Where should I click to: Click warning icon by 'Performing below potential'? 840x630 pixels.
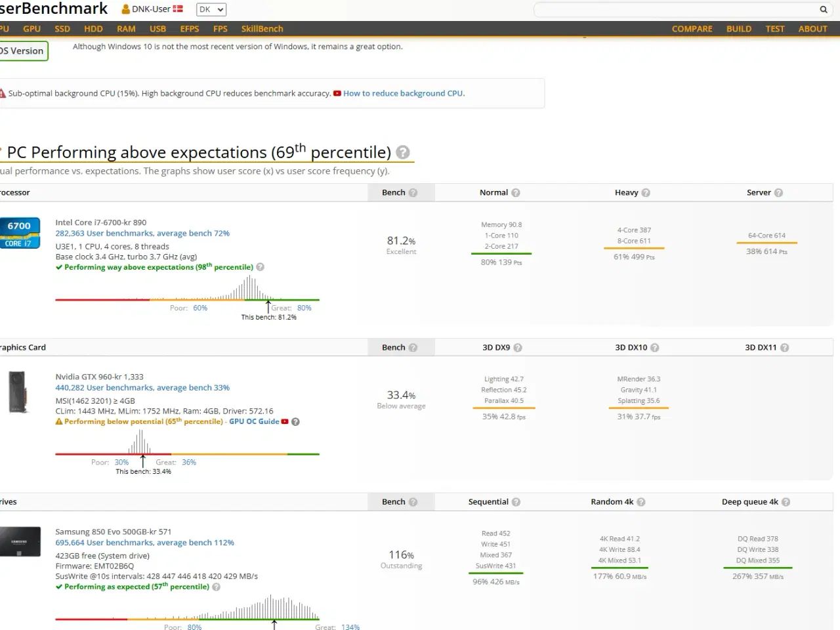[59, 421]
